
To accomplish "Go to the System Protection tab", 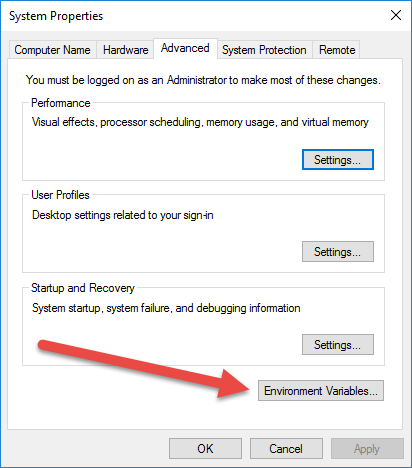I will [264, 50].
